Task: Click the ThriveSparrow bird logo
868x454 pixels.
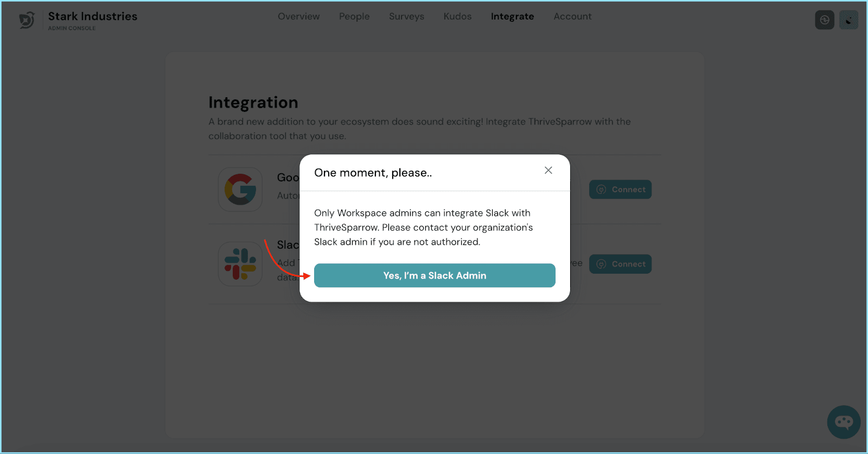Action: tap(27, 20)
